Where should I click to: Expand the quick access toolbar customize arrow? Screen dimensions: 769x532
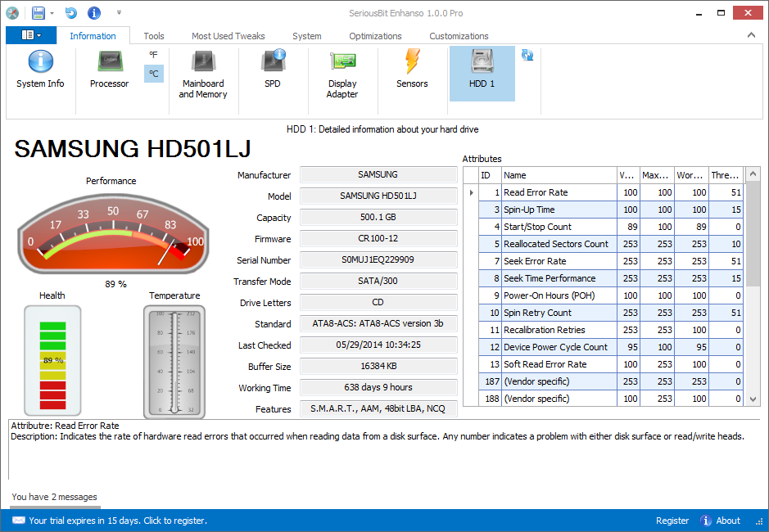pos(119,13)
